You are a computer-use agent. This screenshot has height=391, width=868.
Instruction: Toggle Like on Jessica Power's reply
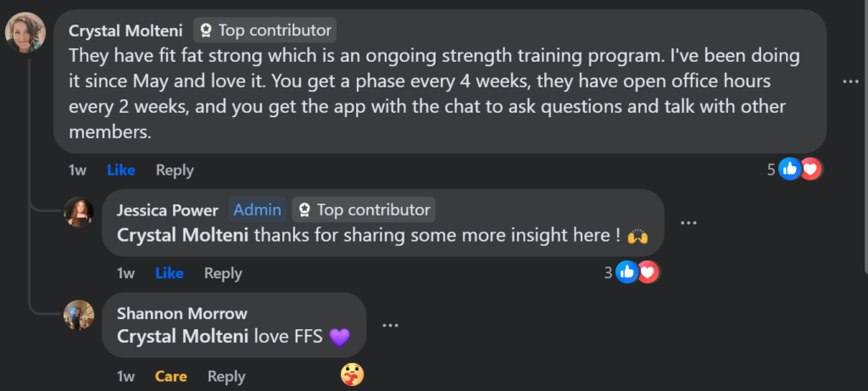coord(170,273)
